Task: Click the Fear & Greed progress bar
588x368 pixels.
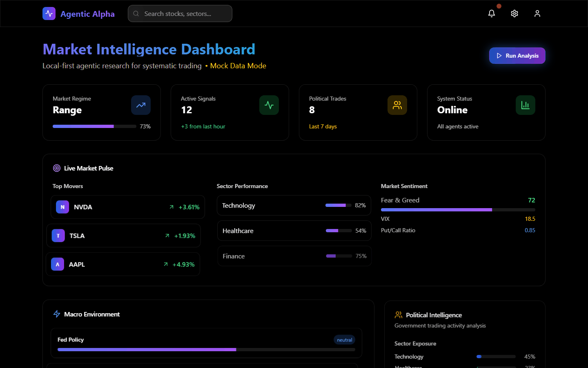Action: (458, 210)
